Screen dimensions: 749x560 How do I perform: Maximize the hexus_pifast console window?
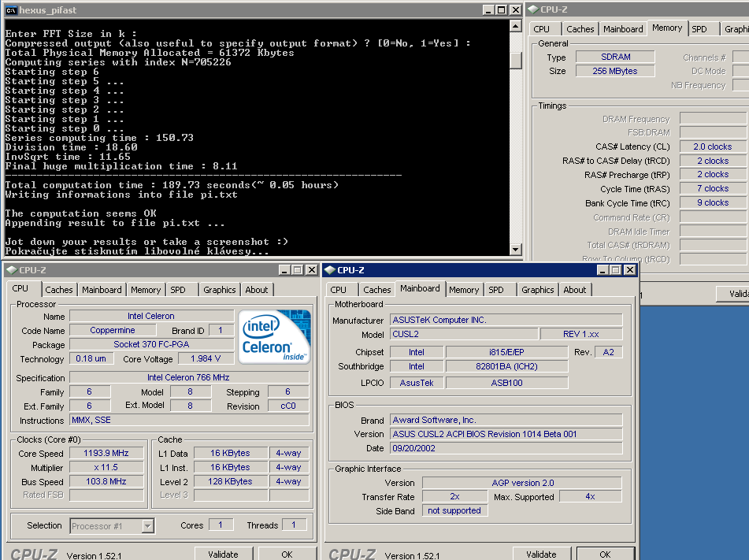[x=500, y=9]
